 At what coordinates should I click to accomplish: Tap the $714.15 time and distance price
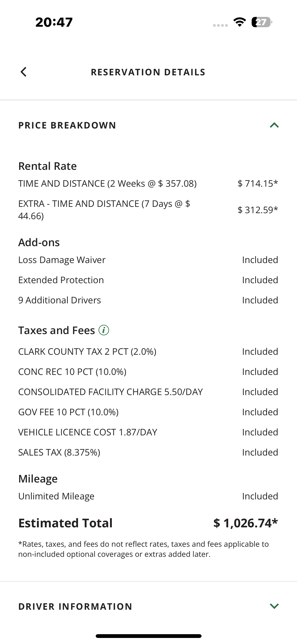[257, 183]
